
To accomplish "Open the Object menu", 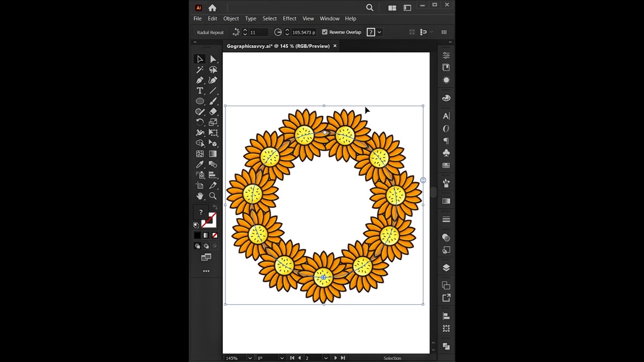I will pyautogui.click(x=231, y=19).
